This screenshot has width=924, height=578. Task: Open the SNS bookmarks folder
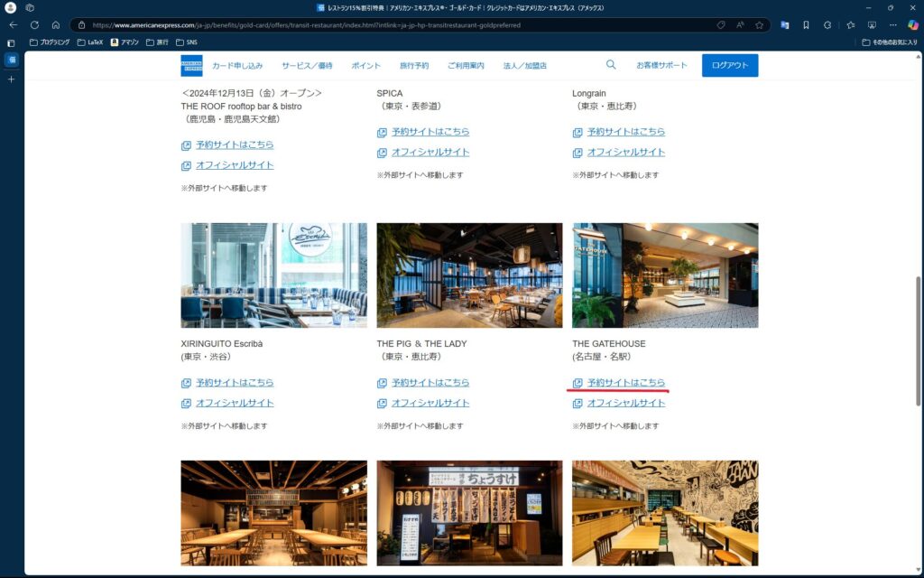coord(187,42)
